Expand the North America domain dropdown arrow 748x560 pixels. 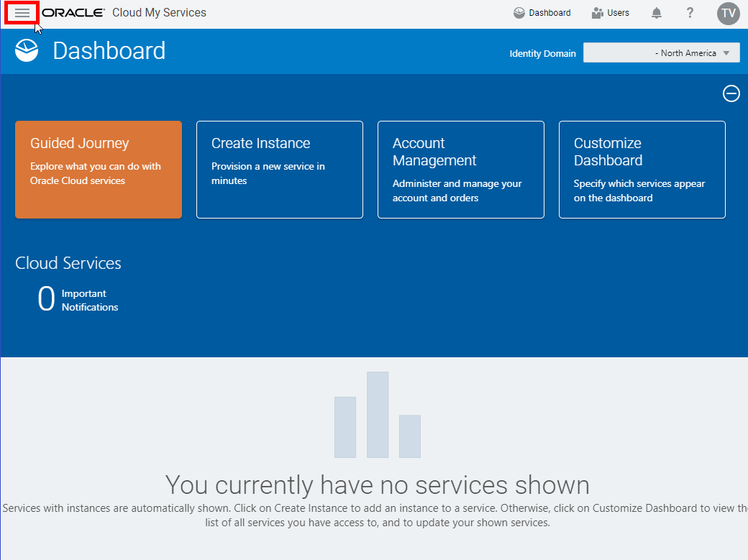726,52
